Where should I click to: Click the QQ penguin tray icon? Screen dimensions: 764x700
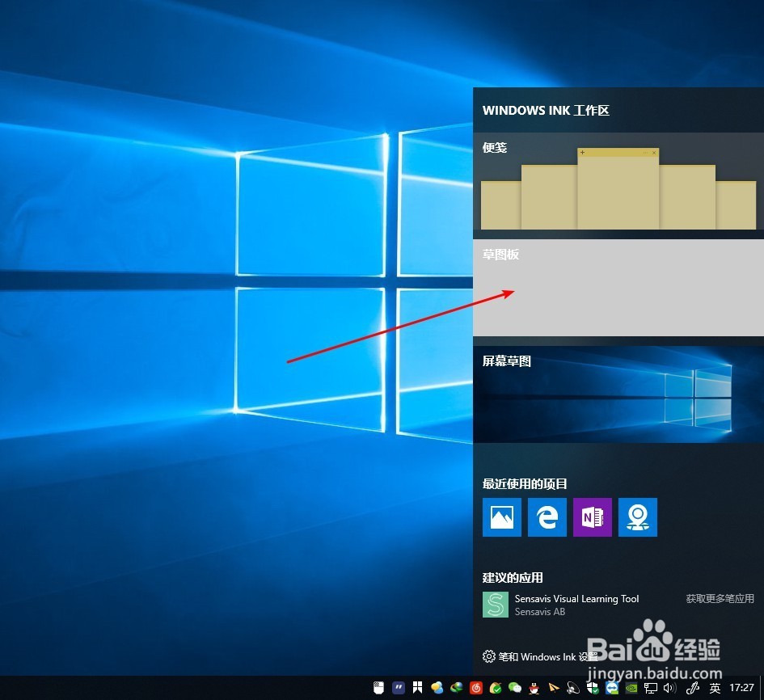coord(534,688)
